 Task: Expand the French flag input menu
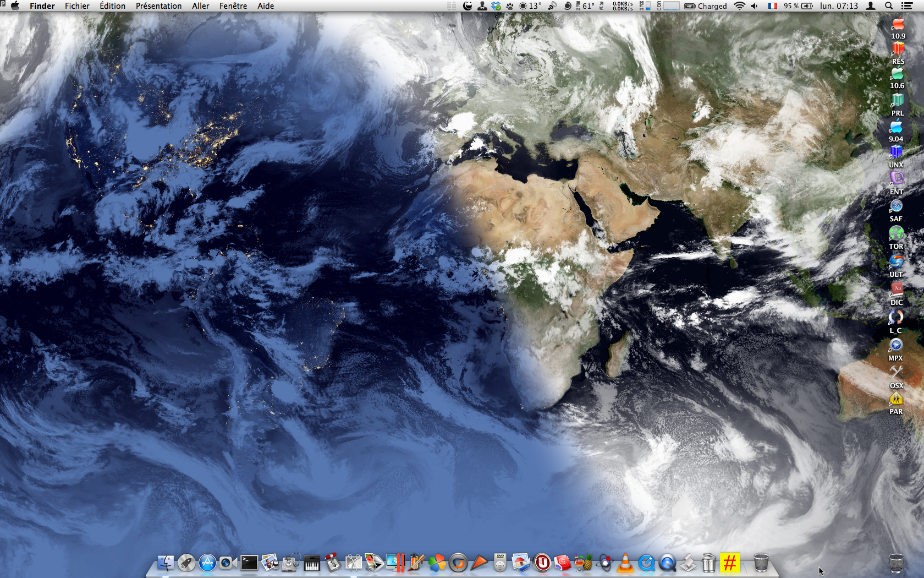(773, 6)
